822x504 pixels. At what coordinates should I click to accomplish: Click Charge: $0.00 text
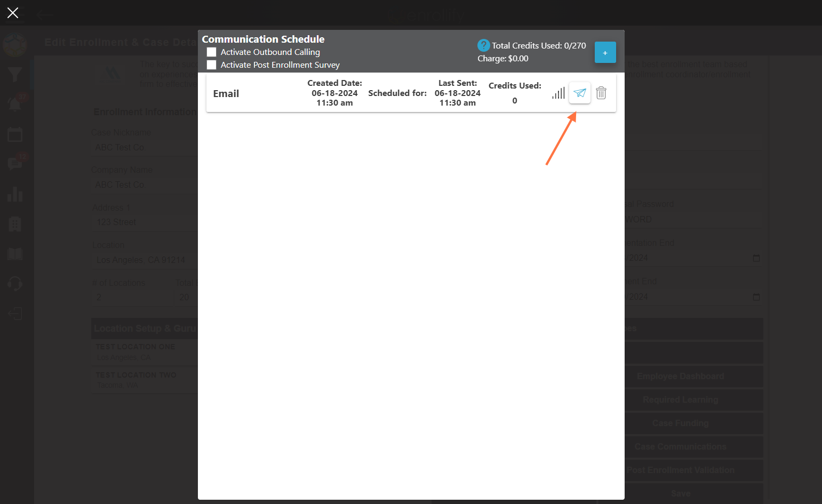(x=503, y=59)
